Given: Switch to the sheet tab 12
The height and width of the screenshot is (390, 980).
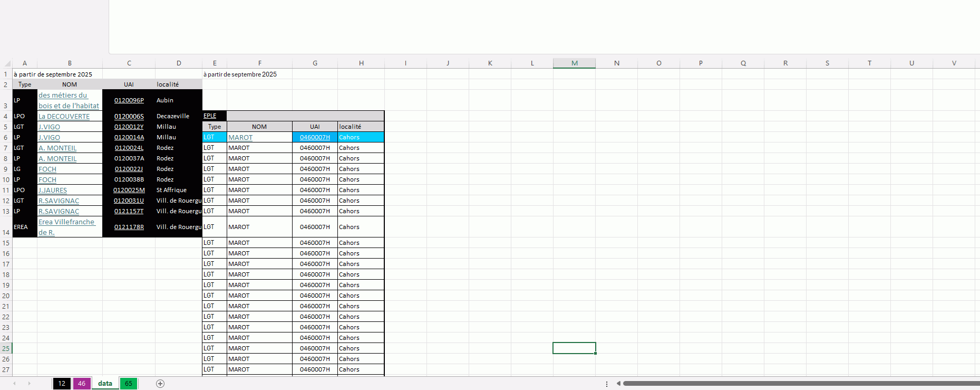Looking at the screenshot, I should point(62,384).
